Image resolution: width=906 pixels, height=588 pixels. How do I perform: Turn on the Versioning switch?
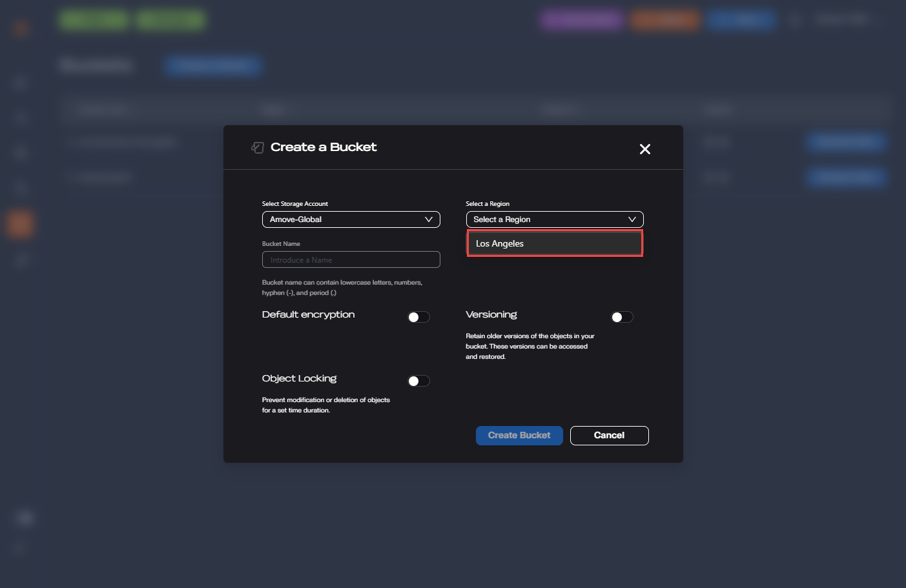coord(622,317)
